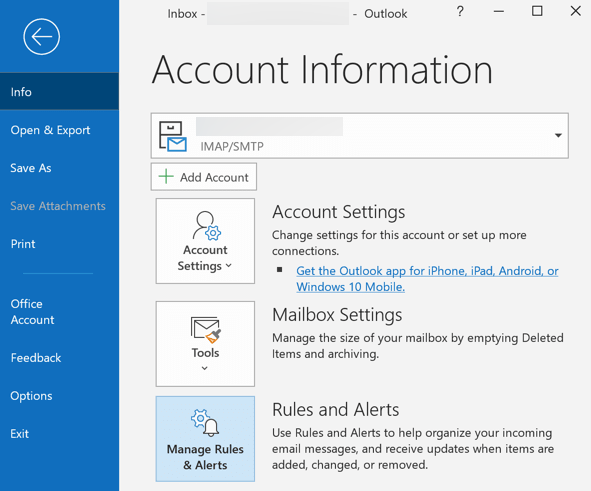591x491 pixels.
Task: Select the Info menu item
Action: coord(60,92)
